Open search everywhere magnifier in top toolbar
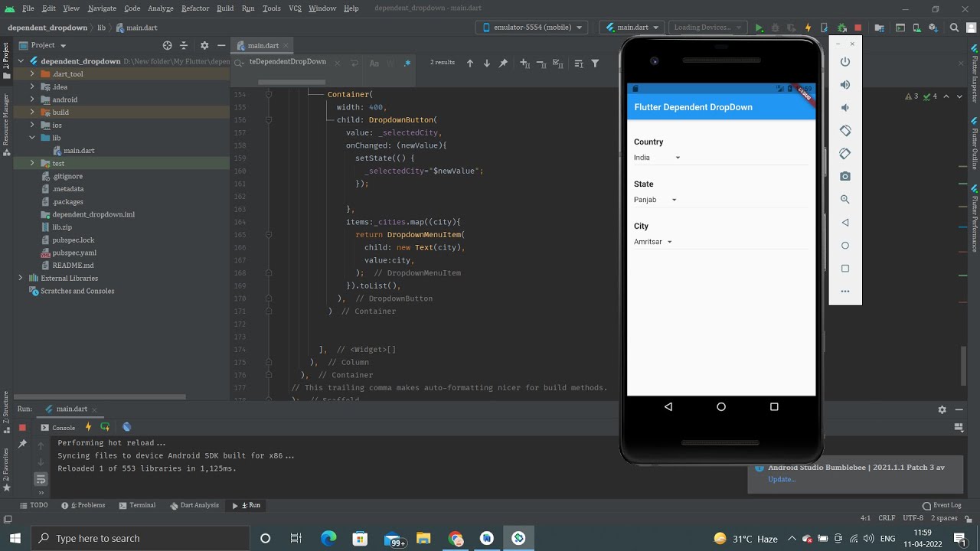980x551 pixels. click(x=954, y=28)
